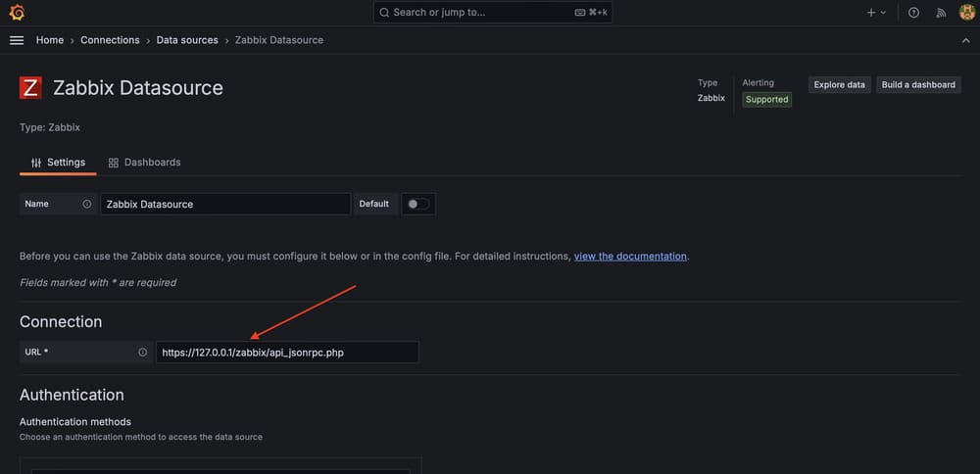Click the Zabbix Datasource breadcrumb text
The height and width of the screenshot is (474, 980).
[279, 40]
